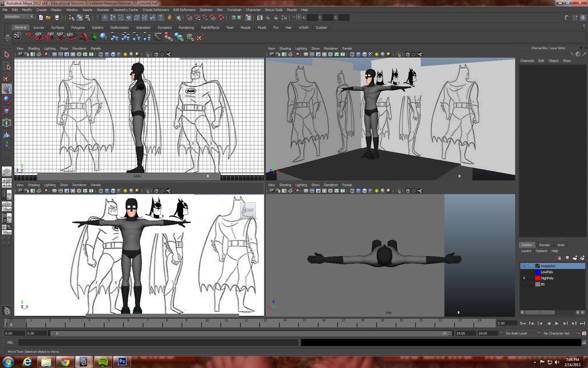Toggle the imageplan layer visibility checkbox
Screen dimensions: 588x368
pyautogui.click(x=524, y=266)
